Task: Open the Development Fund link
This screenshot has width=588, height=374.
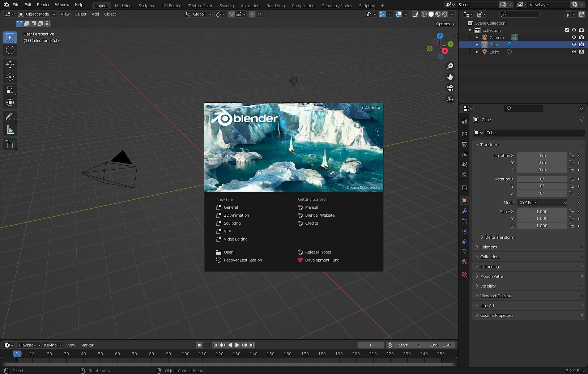Action: coord(322,260)
